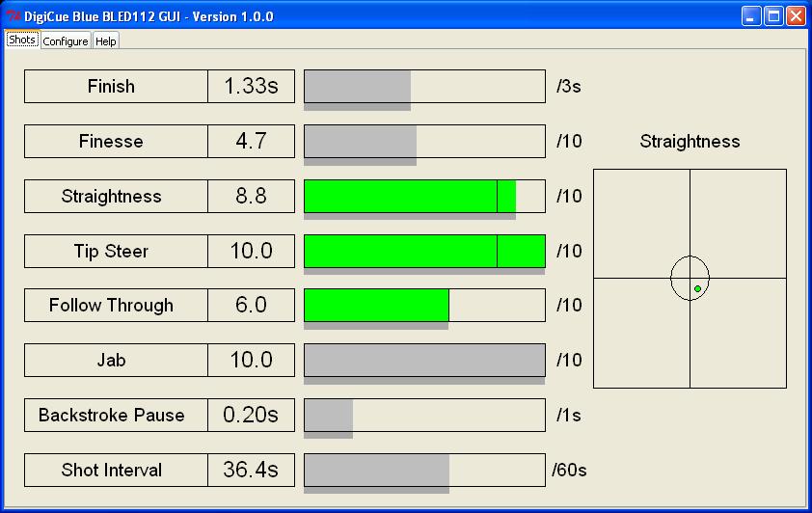Select the Shots tab
The width and height of the screenshot is (812, 513).
coord(22,40)
